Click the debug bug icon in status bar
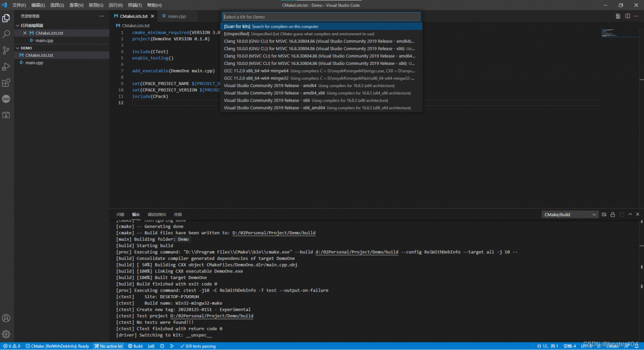Screen dimensions: 644x350 162,346
